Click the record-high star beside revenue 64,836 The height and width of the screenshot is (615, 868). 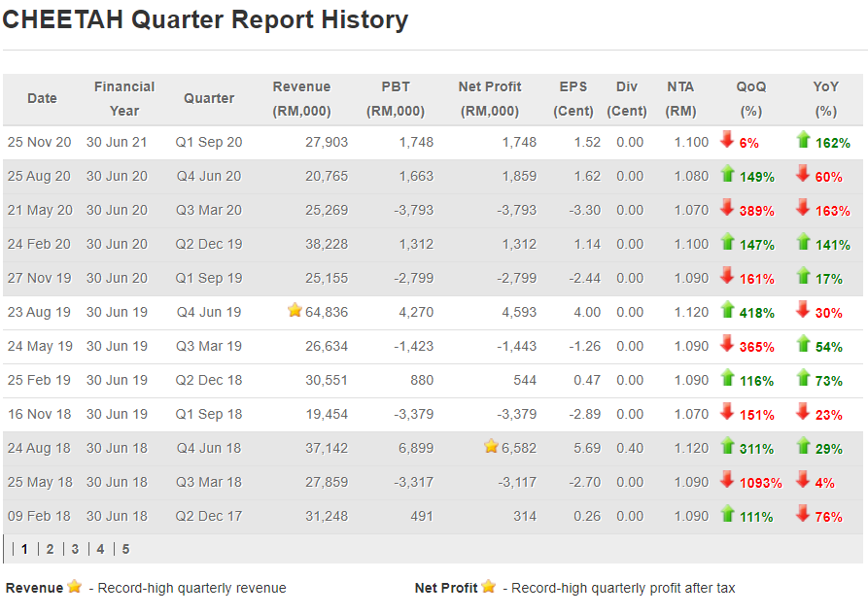pos(295,311)
